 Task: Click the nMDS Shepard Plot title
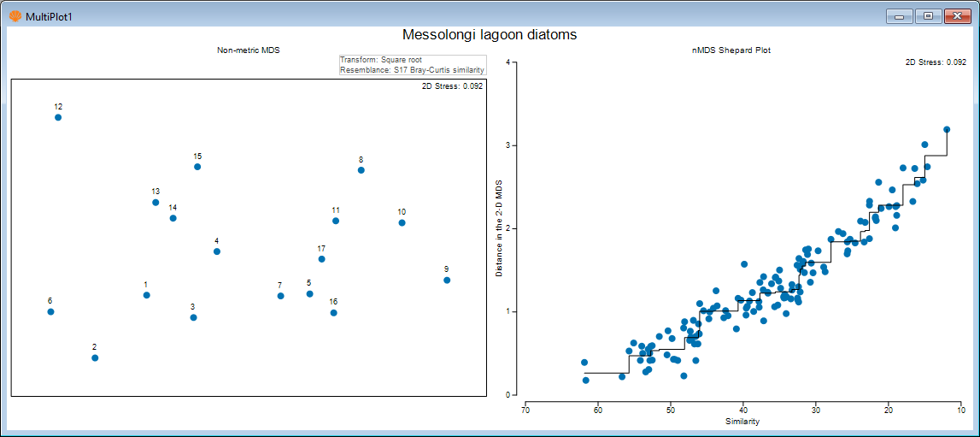point(731,50)
